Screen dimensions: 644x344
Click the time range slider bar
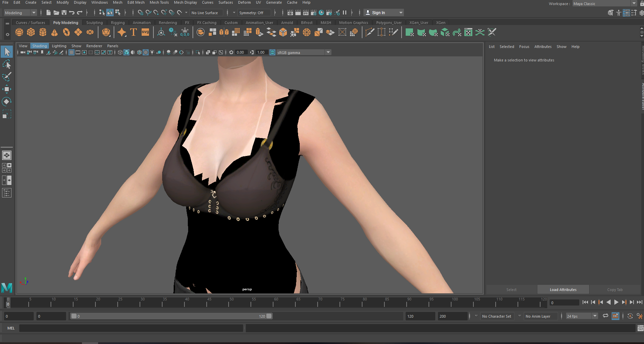point(171,316)
